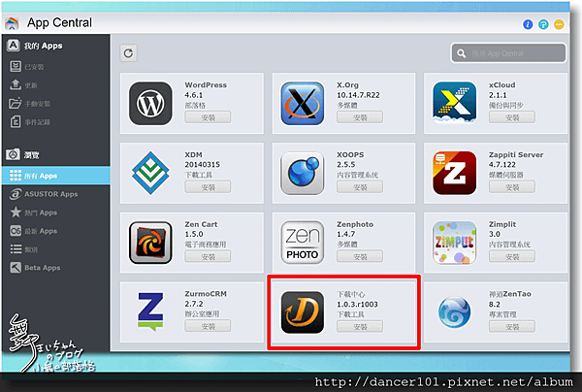582x392 pixels.
Task: Select the XOOPS app icon
Action: [302, 173]
